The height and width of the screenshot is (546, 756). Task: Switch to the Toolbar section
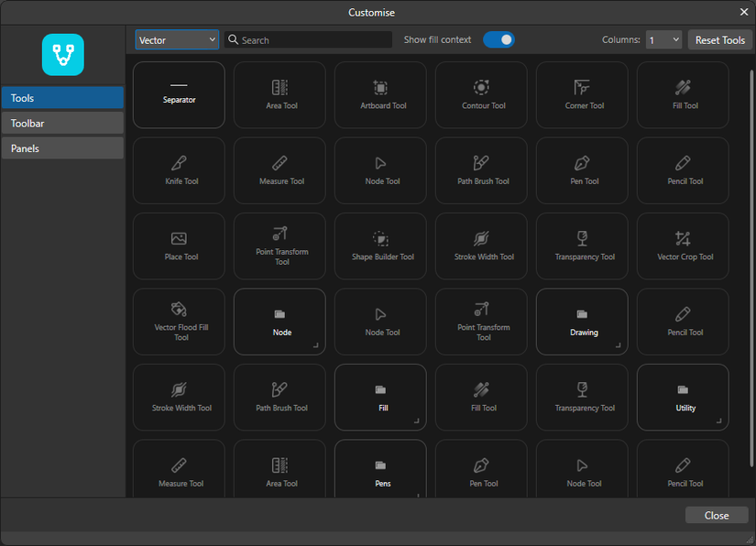click(x=62, y=123)
